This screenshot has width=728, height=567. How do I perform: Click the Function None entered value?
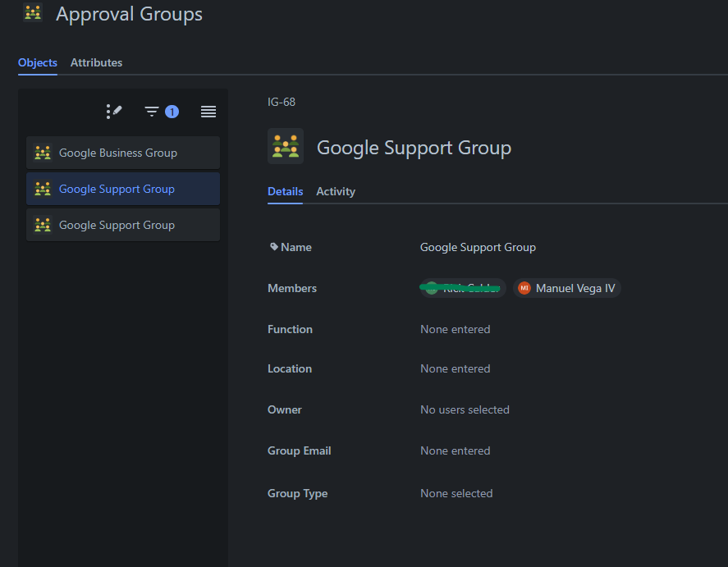tap(455, 329)
